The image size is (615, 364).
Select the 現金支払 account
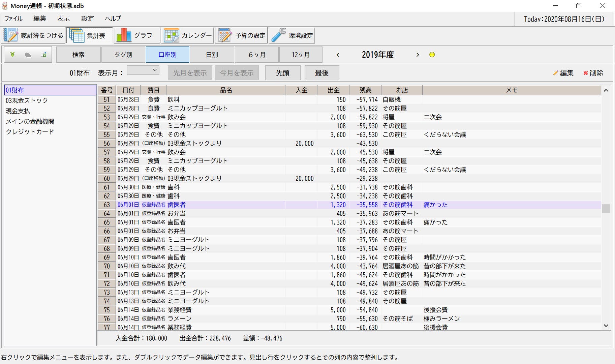pyautogui.click(x=50, y=111)
